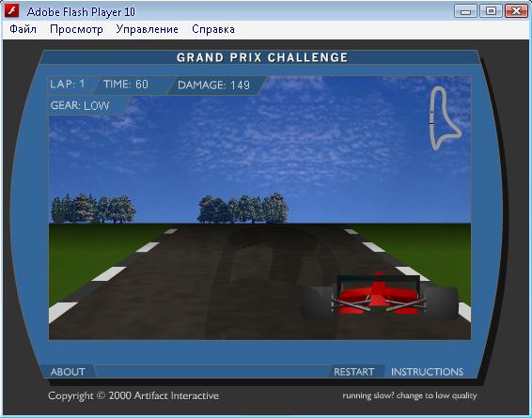Open the Справка menu
Viewport: 532px width, 418px height.
point(213,29)
